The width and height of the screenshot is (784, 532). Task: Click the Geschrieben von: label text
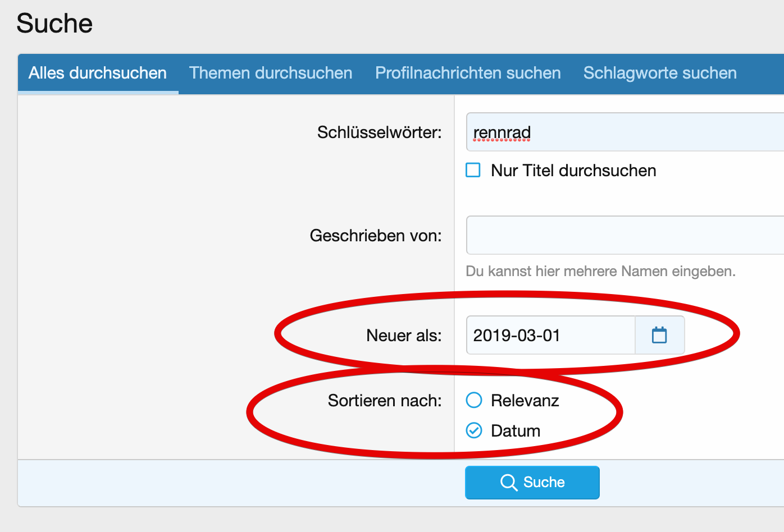coord(376,236)
